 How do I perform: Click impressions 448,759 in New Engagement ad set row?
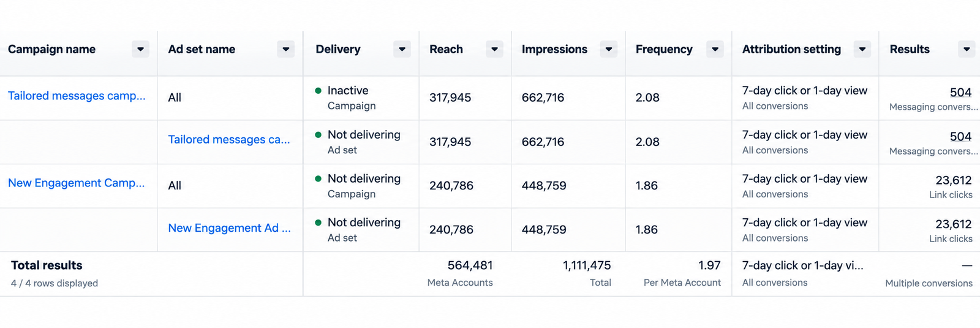pyautogui.click(x=544, y=230)
